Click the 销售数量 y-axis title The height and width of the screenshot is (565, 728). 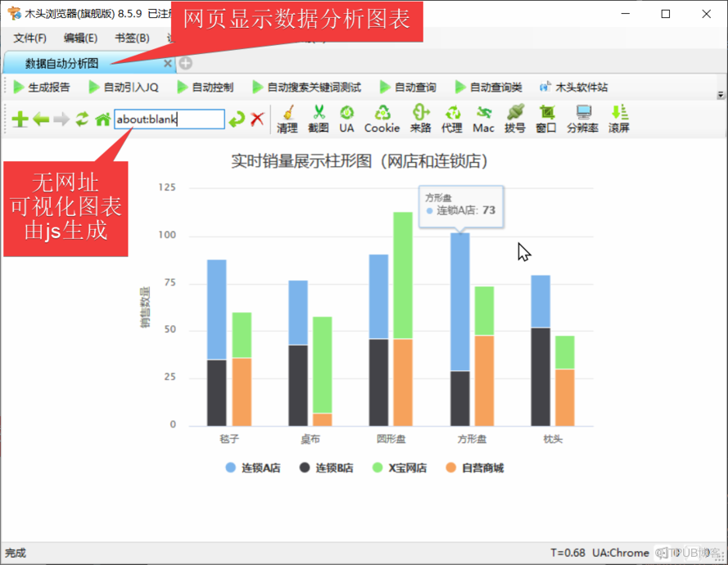tap(145, 307)
